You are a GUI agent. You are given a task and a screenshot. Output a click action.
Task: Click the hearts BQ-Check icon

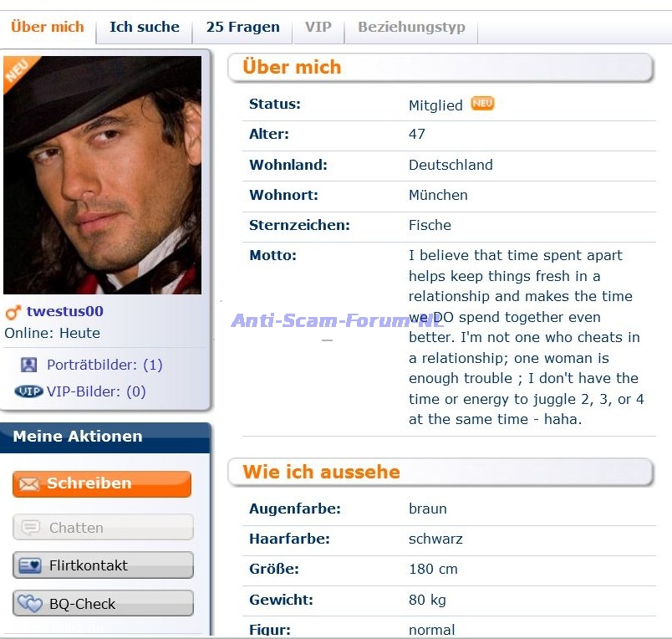point(30,604)
